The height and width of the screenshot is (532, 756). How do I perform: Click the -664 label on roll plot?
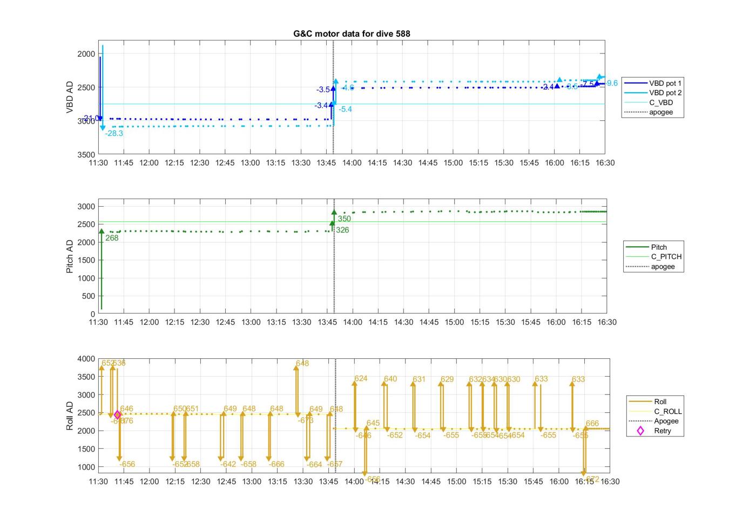click(x=314, y=464)
